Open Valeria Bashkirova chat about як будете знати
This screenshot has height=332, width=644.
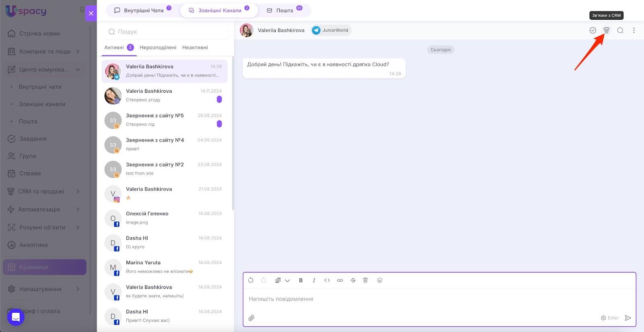165,292
